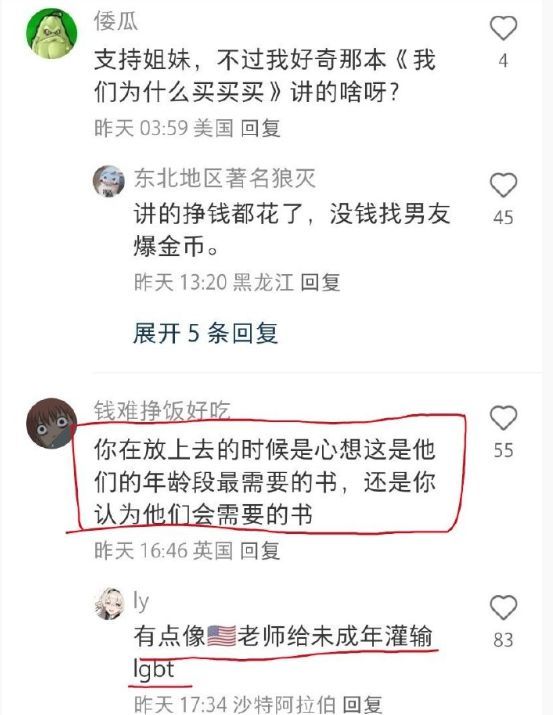Image resolution: width=553 pixels, height=715 pixels.
Task: Reply to 倭瓜's comment from 美国
Action: coord(260,128)
